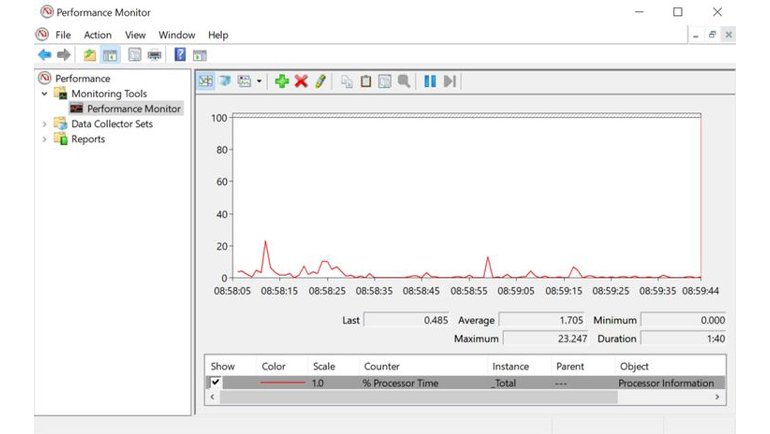This screenshot has height=434, width=770.
Task: Select Performance Monitor tree item
Action: (134, 108)
